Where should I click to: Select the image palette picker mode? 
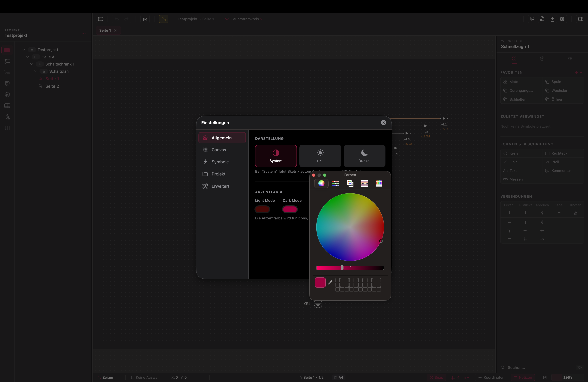click(x=364, y=183)
